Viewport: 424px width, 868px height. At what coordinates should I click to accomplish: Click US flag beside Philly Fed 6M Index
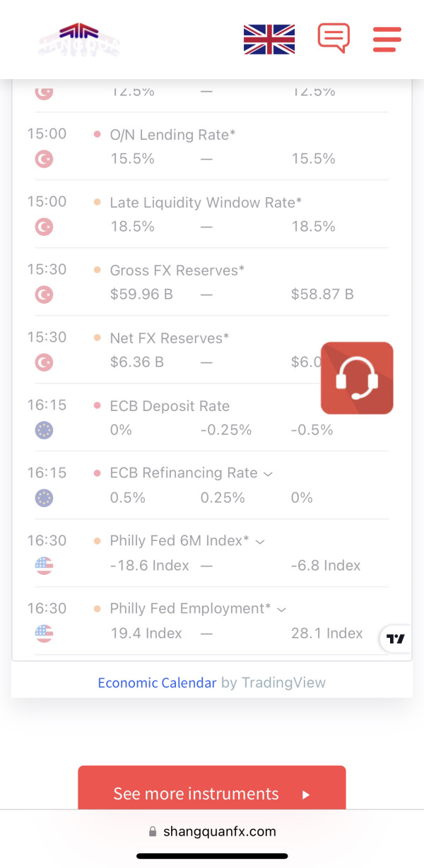[44, 566]
